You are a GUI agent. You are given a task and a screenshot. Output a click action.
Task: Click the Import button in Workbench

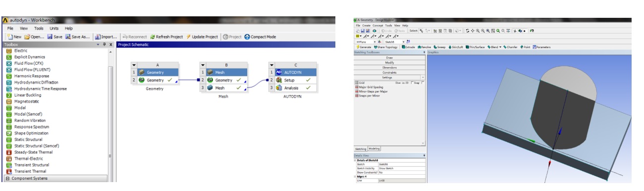[106, 37]
